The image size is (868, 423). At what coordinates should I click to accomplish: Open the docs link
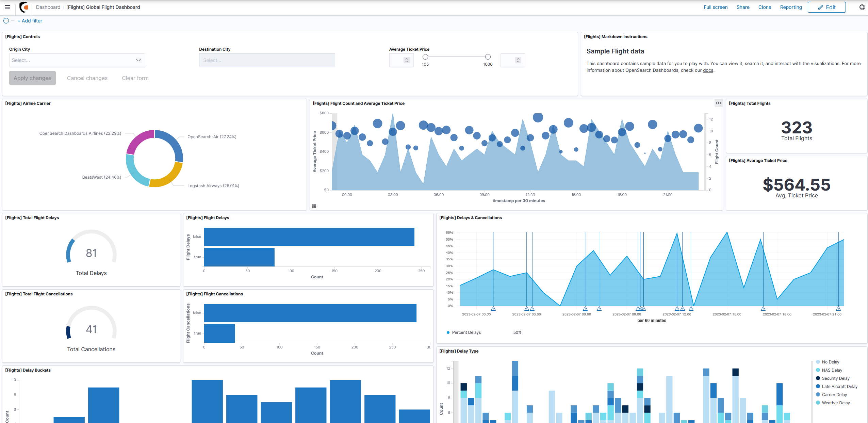point(708,70)
